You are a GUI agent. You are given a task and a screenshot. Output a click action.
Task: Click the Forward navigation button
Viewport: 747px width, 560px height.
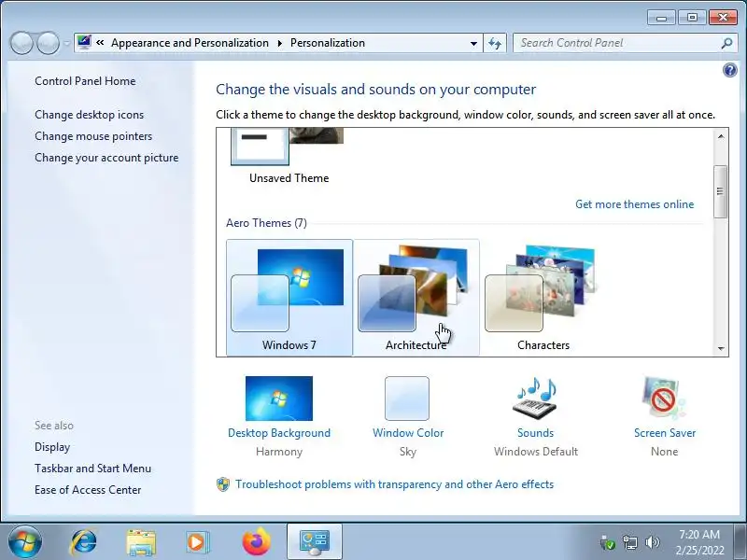[49, 43]
